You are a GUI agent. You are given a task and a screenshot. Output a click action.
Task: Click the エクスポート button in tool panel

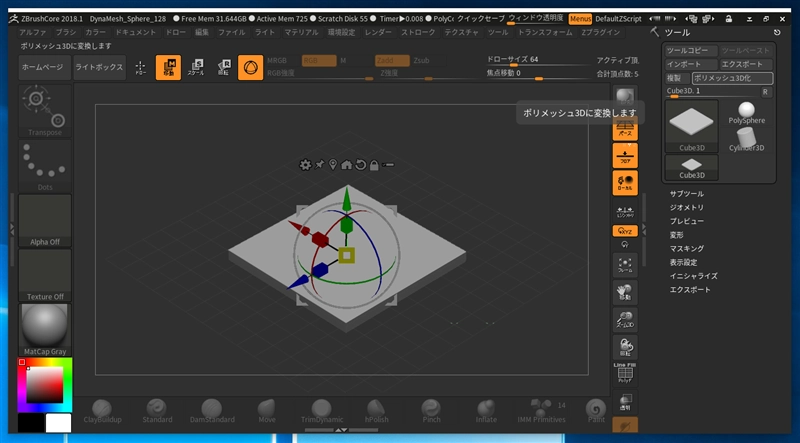coord(746,64)
